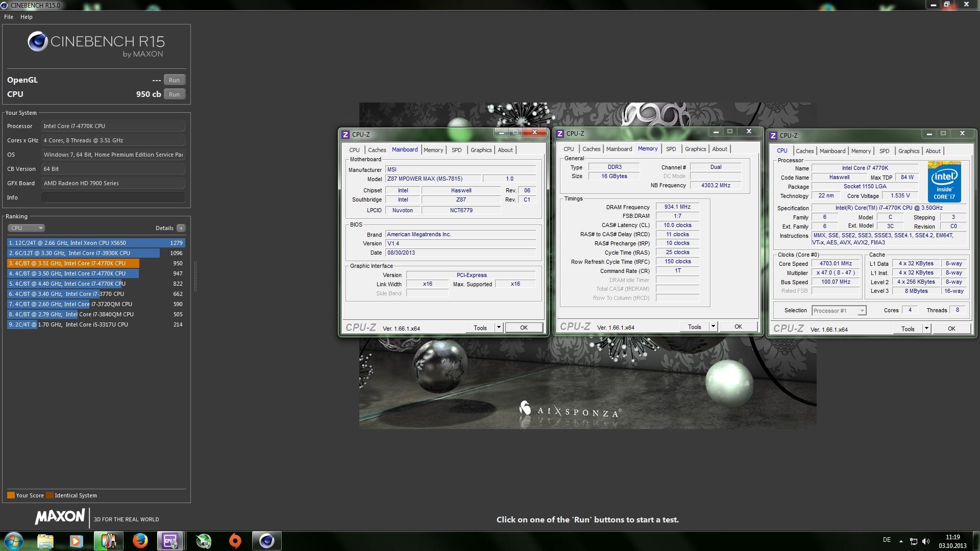Click Tools button in Memory CPU-Z window
980x551 pixels.
695,327
